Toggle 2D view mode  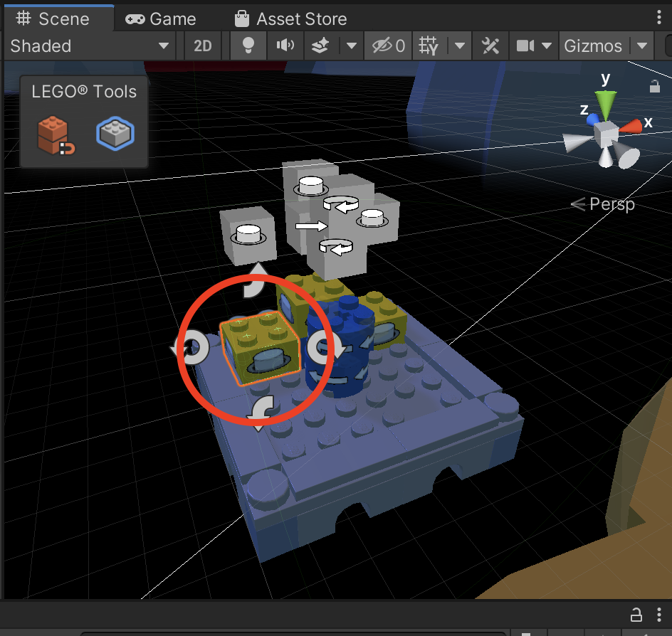202,46
